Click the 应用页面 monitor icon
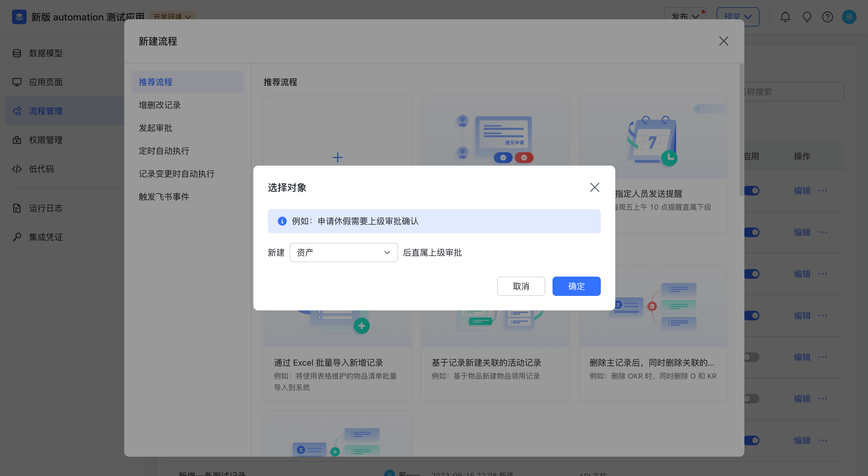Image resolution: width=868 pixels, height=476 pixels. click(x=17, y=82)
